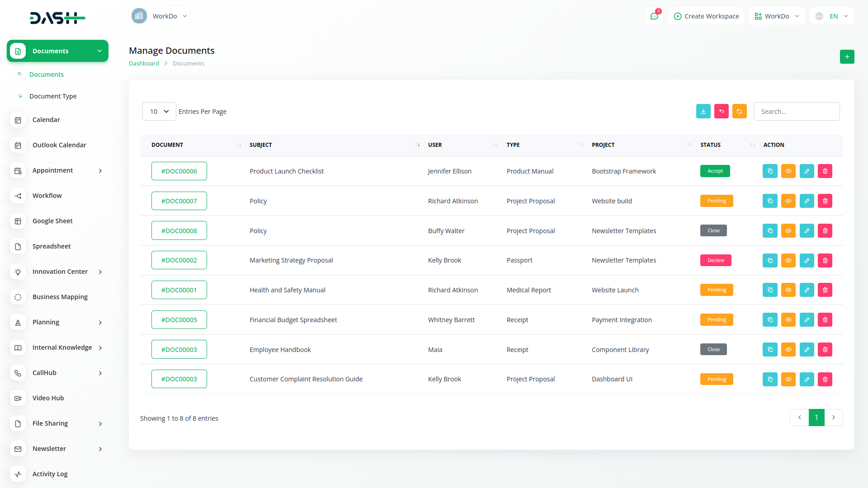The height and width of the screenshot is (488, 868).
Task: Navigate back via the Dashboard breadcrumb link
Action: coord(144,63)
